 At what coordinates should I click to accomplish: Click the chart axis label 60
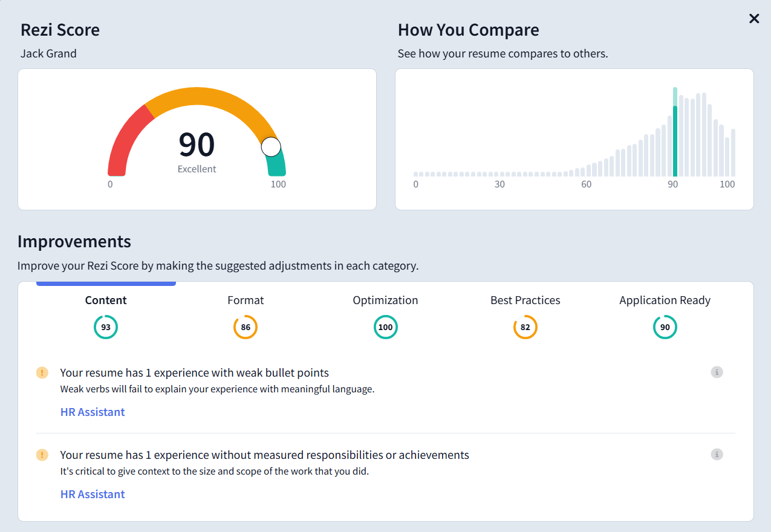click(586, 184)
